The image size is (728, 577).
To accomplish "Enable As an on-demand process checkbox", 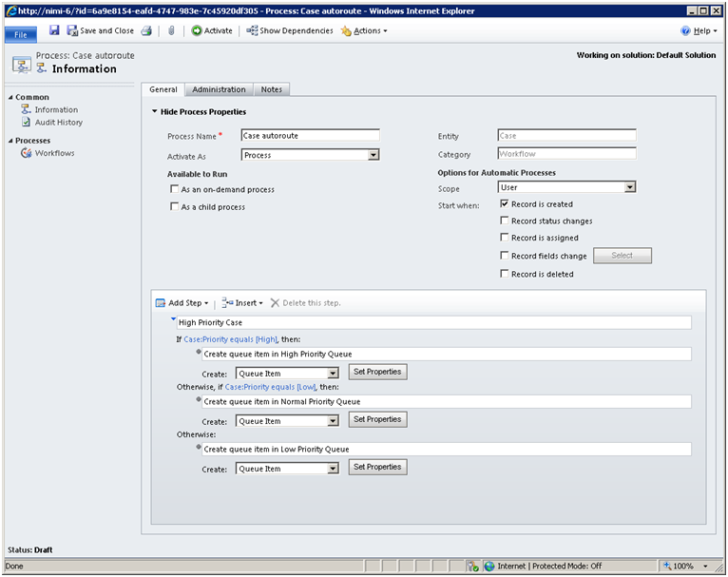I will click(174, 190).
